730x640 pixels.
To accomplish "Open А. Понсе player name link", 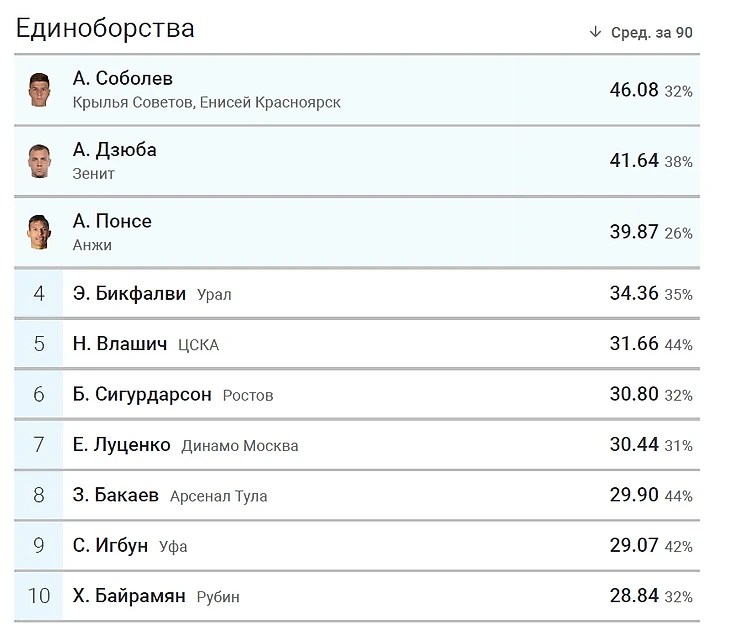I will (112, 221).
